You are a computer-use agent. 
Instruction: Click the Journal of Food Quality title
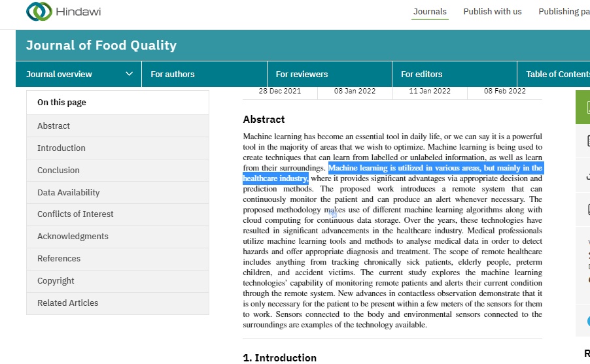pos(101,45)
